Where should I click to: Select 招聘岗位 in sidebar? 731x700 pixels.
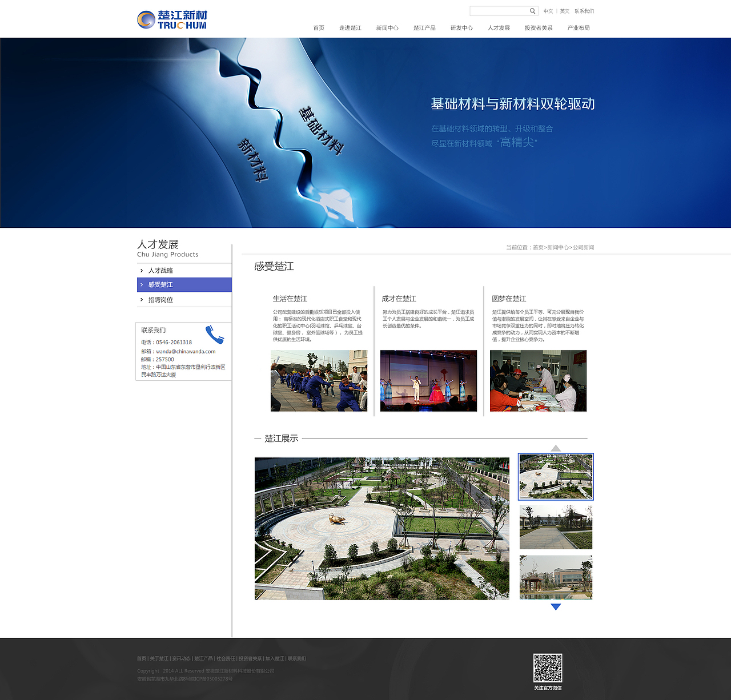tap(184, 299)
